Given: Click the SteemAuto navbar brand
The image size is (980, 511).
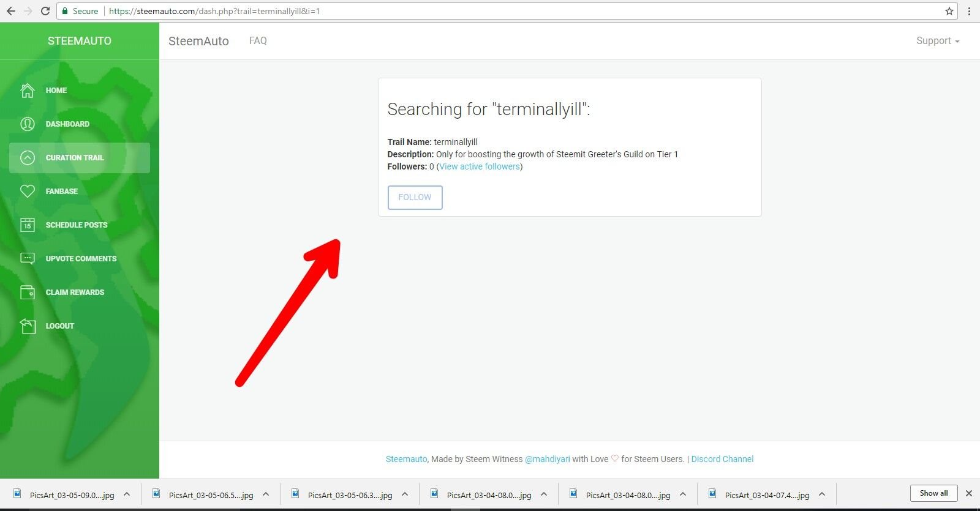Looking at the screenshot, I should pyautogui.click(x=198, y=41).
